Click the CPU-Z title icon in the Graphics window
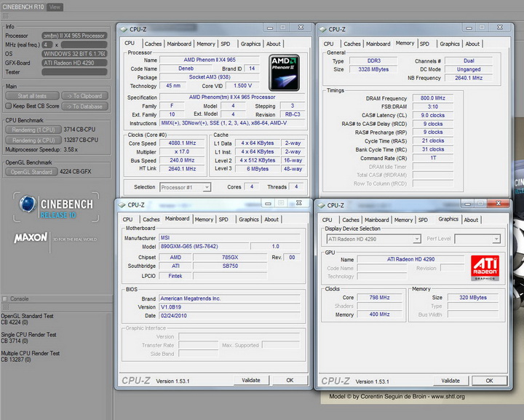The height and width of the screenshot is (420, 524). tap(322, 205)
